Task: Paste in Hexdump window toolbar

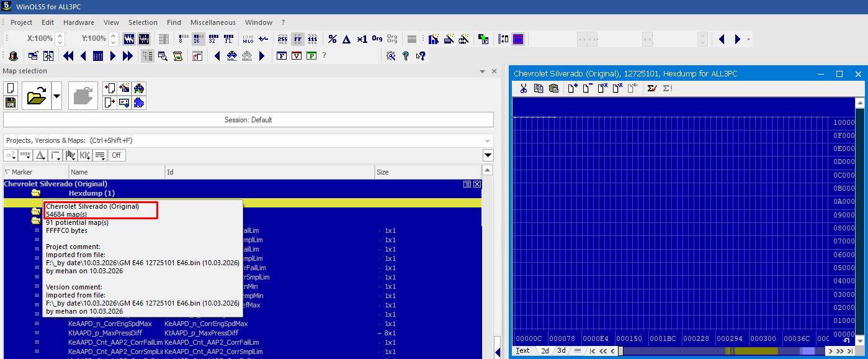Action: (x=553, y=89)
